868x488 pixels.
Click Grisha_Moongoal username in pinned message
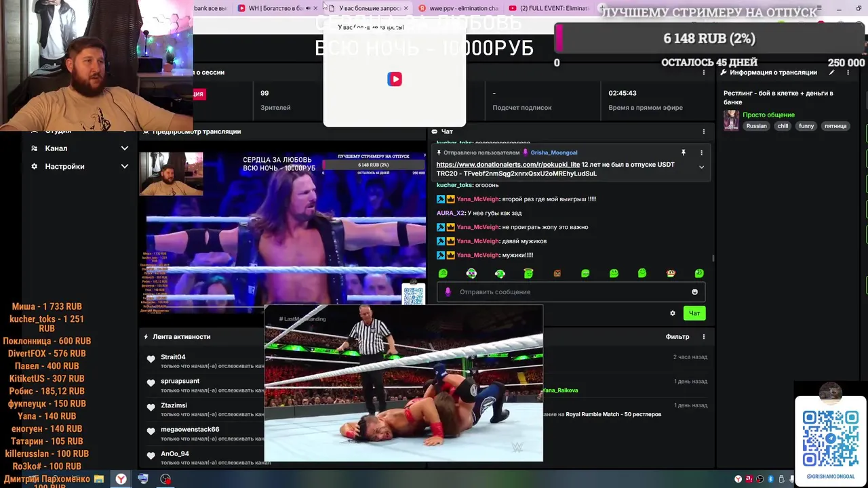click(x=554, y=152)
